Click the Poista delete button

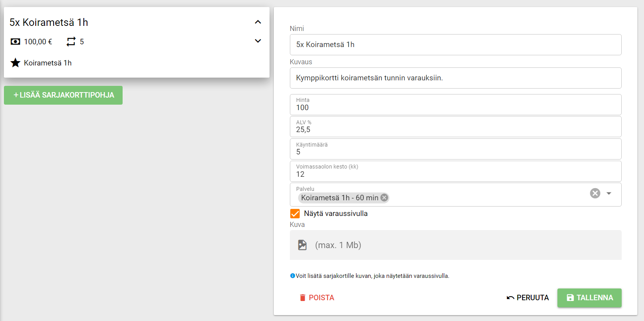(317, 298)
